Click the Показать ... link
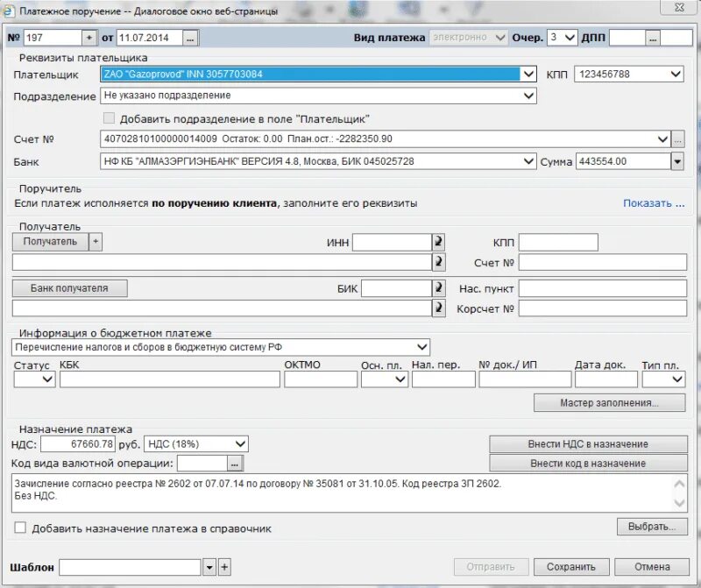Viewport: 701px width, 588px height. point(654,203)
